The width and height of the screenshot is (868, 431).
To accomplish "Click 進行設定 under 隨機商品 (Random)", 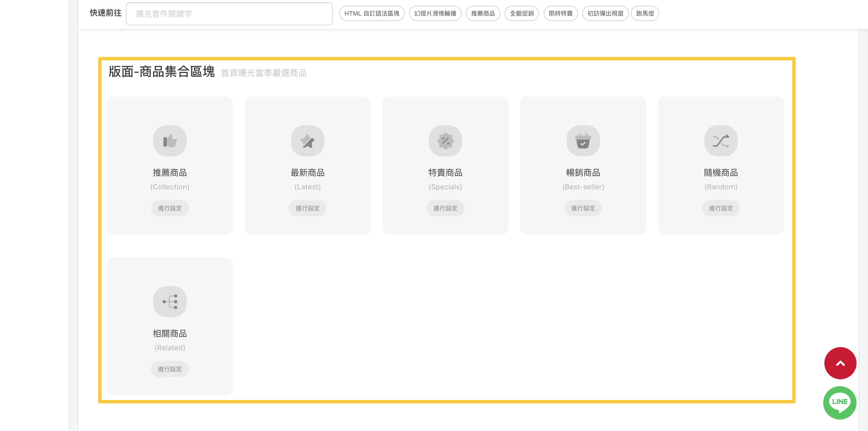I will pyautogui.click(x=721, y=208).
